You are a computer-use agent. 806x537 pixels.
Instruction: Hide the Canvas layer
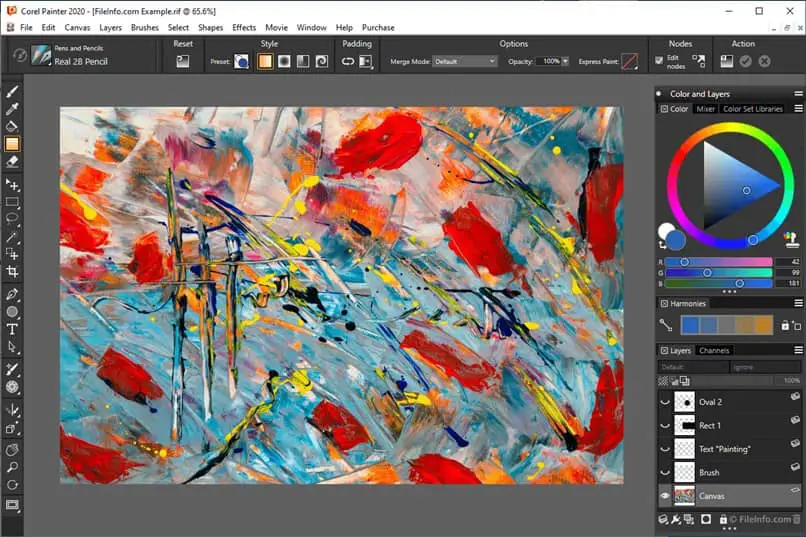tap(666, 496)
